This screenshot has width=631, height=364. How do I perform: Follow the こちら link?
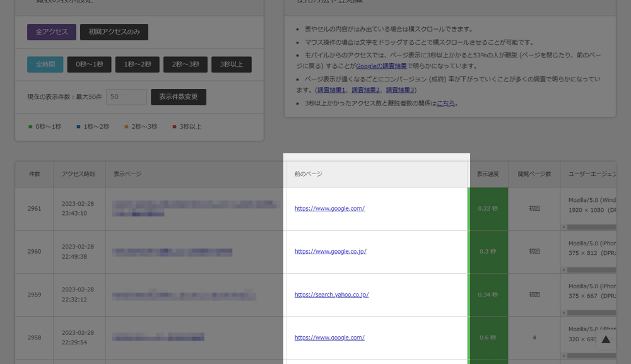click(445, 103)
